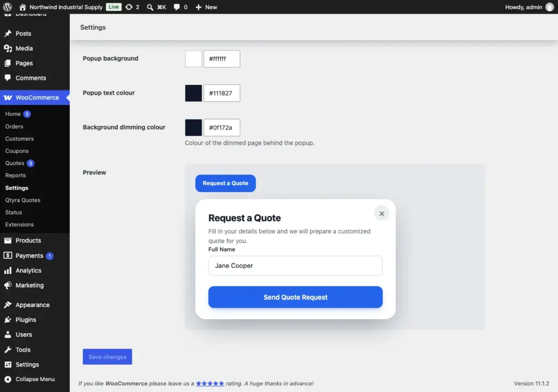Screen dimensions: 558x392
Task: Click the Live status badge
Action: (x=113, y=7)
